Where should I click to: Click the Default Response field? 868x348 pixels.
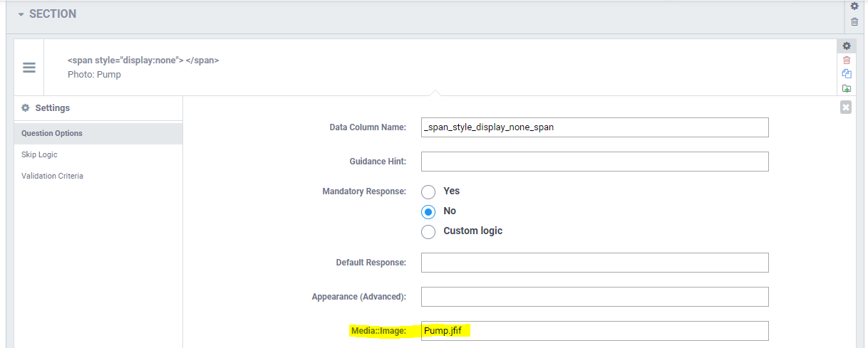(x=594, y=263)
